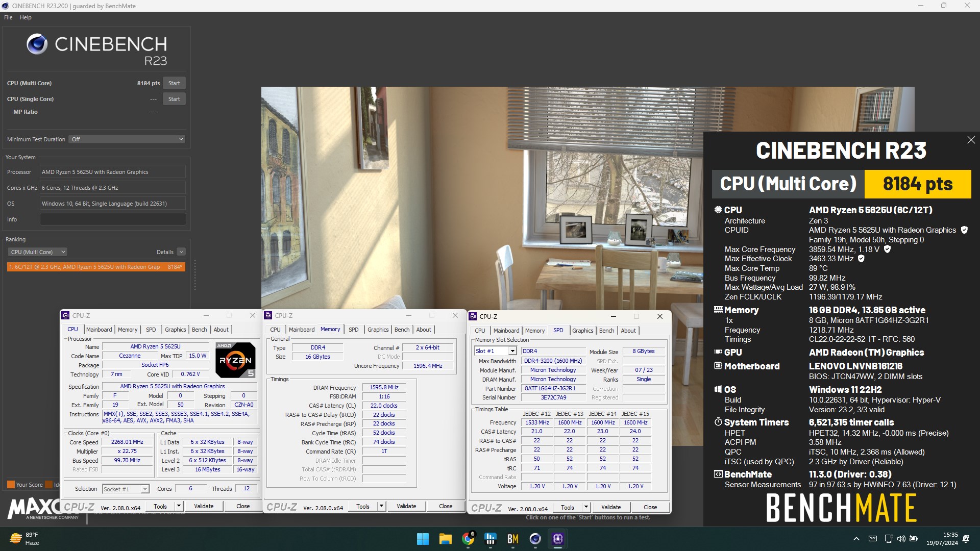Open the network status in system tray
This screenshot has width=980, height=551.
889,539
